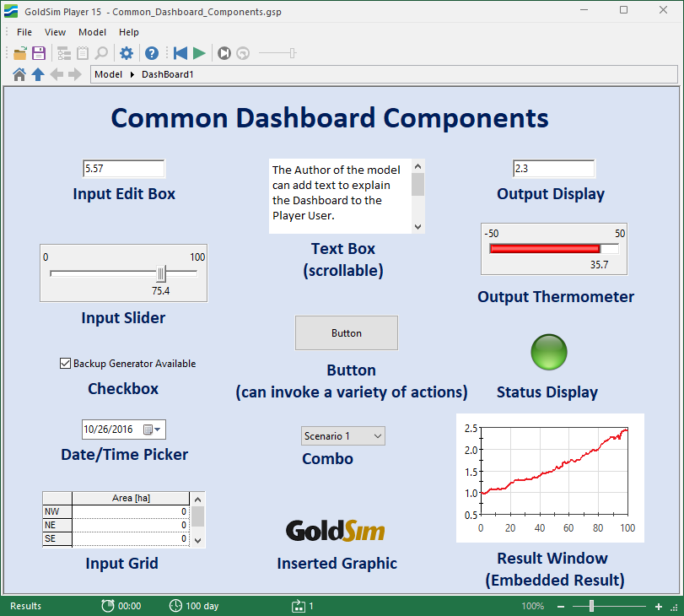Zoom in with the plus button
Image resolution: width=684 pixels, height=616 pixels.
point(658,607)
